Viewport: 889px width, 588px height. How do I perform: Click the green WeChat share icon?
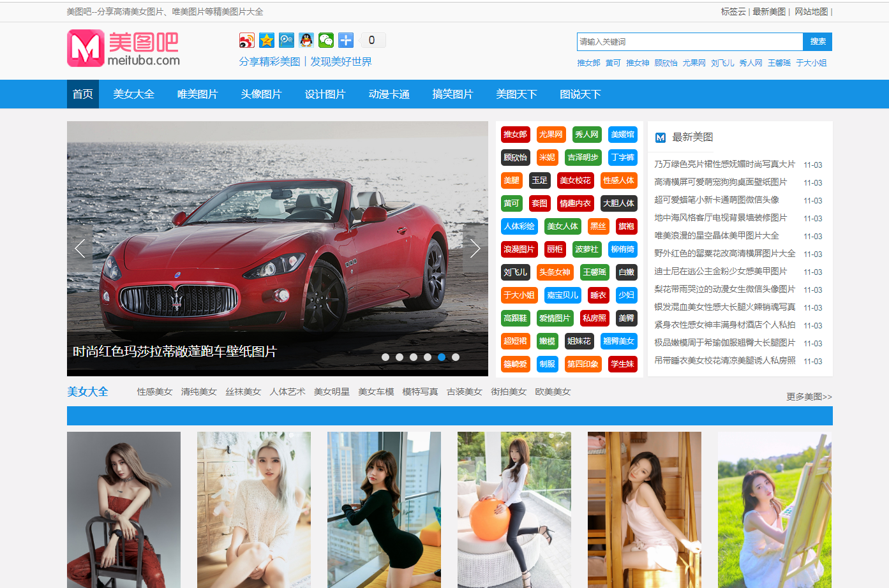[326, 41]
